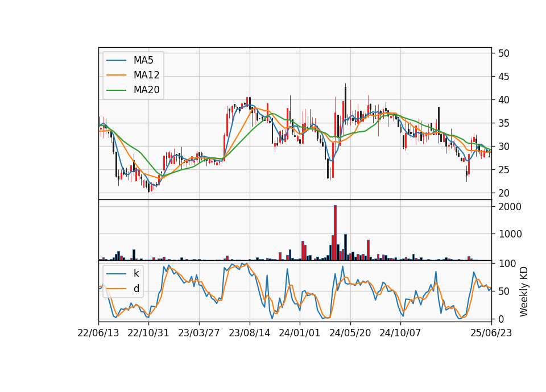This screenshot has width=546, height=392.
Task: Click the price axis value 40
Action: (503, 100)
